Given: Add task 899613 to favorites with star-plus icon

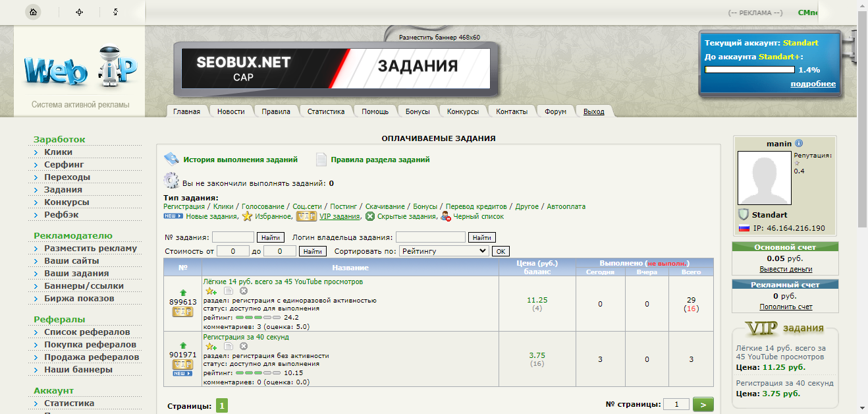Looking at the screenshot, I should pyautogui.click(x=211, y=291).
